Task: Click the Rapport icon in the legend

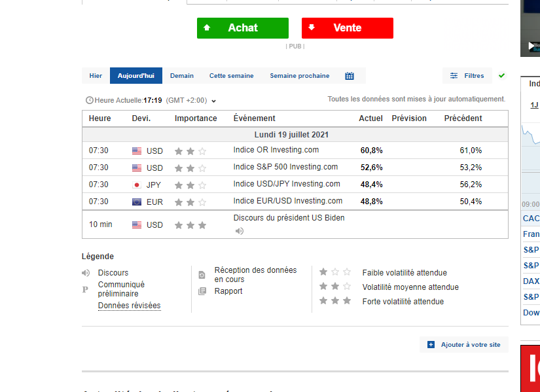Action: click(202, 291)
